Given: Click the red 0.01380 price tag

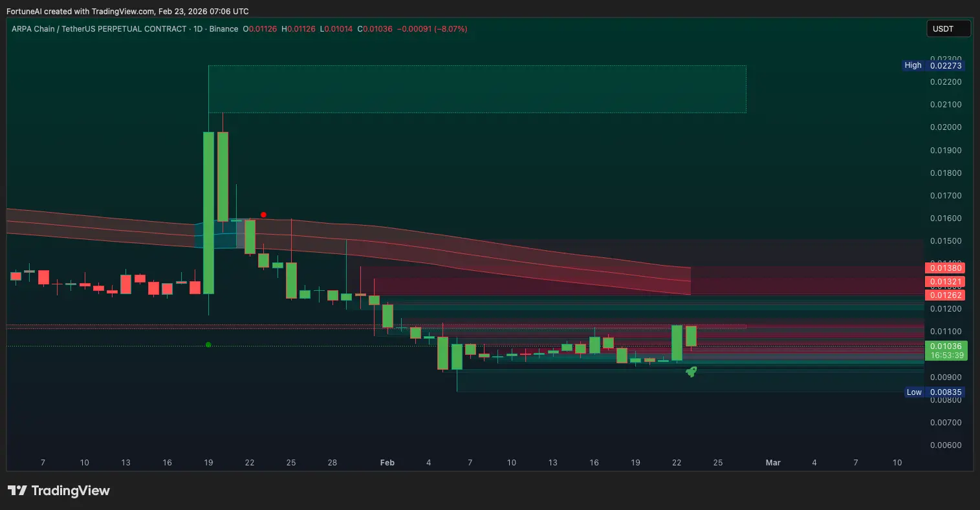Looking at the screenshot, I should click(x=946, y=268).
